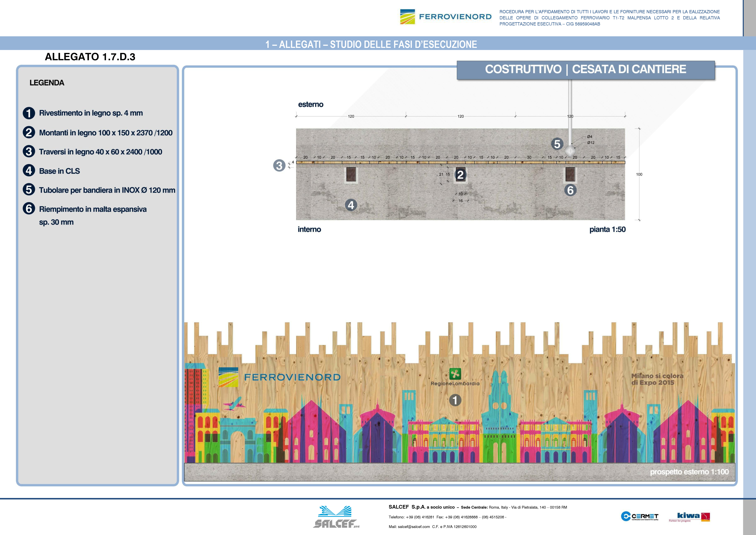Image resolution: width=756 pixels, height=535 pixels.
Task: Click the salcef@salcef.com email text
Action: tap(414, 527)
